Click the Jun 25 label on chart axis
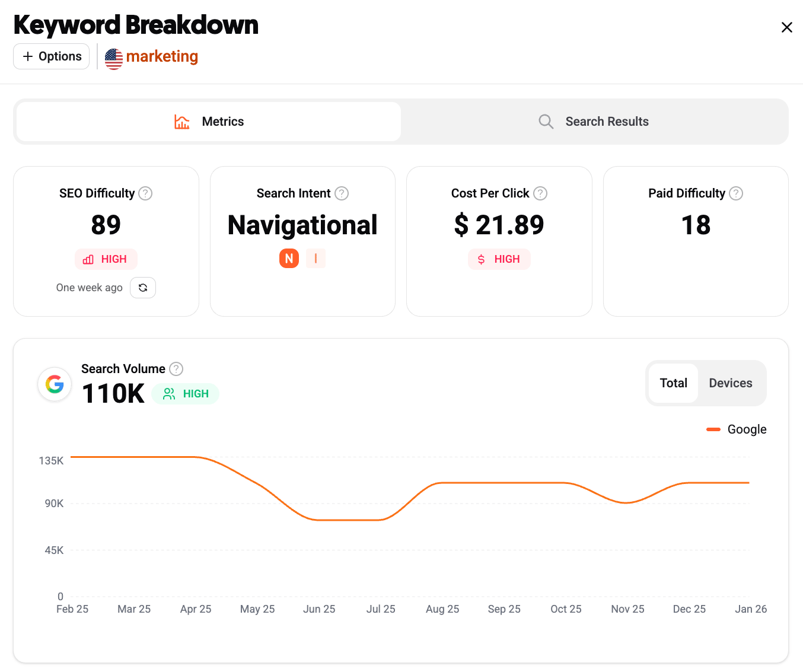 click(319, 609)
